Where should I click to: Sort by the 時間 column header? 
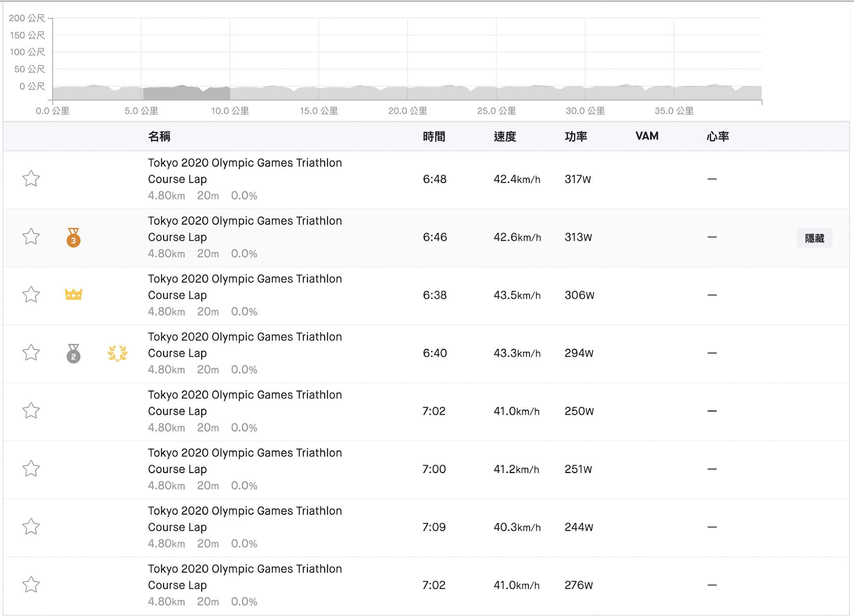point(434,136)
